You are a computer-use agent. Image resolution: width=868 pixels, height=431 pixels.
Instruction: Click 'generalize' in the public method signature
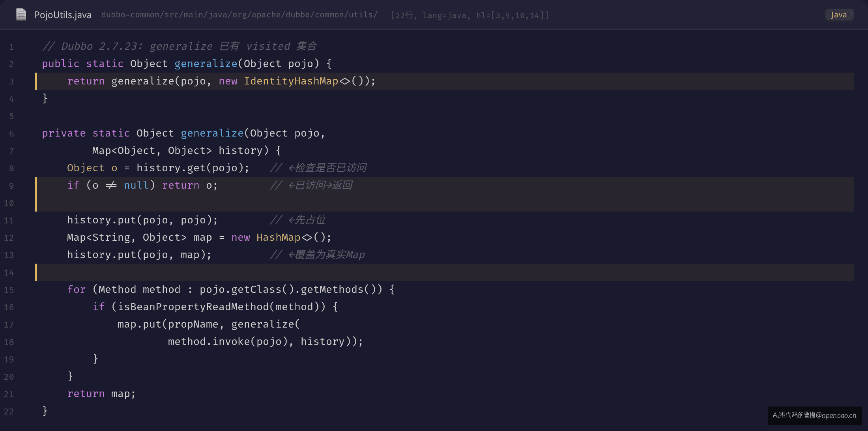[206, 64]
